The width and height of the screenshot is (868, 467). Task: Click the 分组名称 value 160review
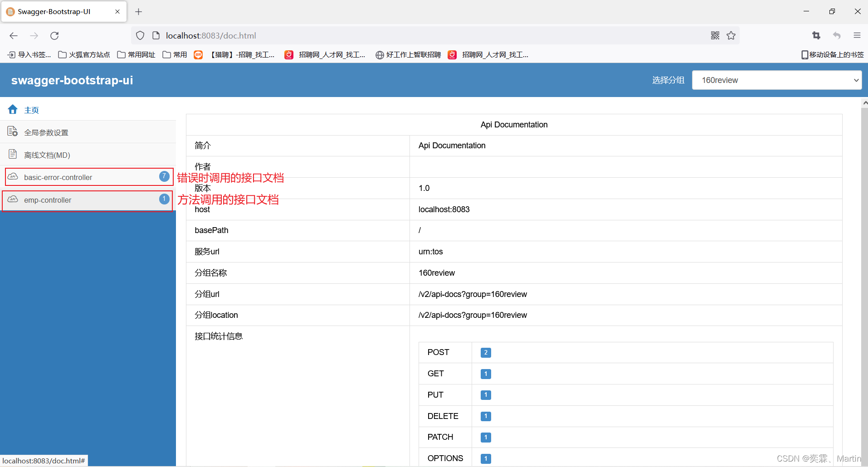pos(437,273)
